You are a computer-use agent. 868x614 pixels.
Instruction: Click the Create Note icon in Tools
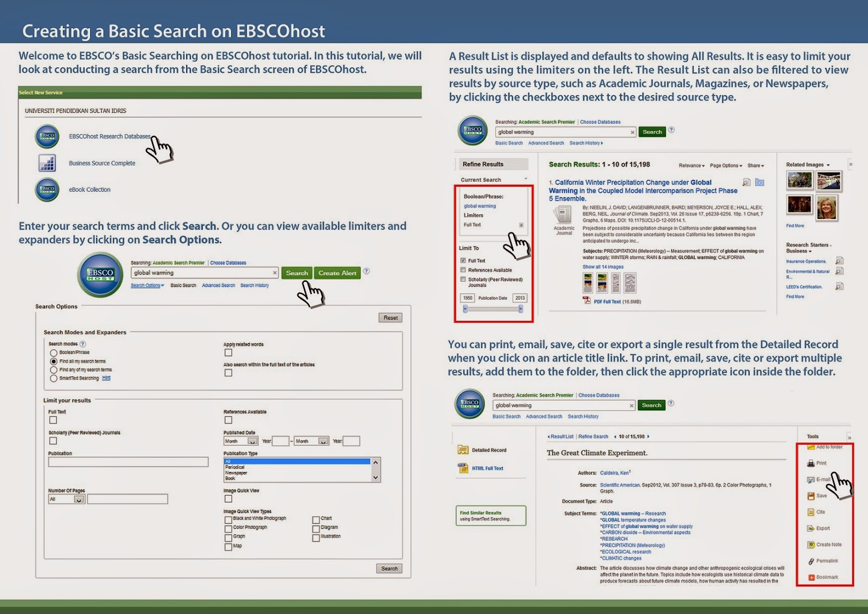coord(811,545)
